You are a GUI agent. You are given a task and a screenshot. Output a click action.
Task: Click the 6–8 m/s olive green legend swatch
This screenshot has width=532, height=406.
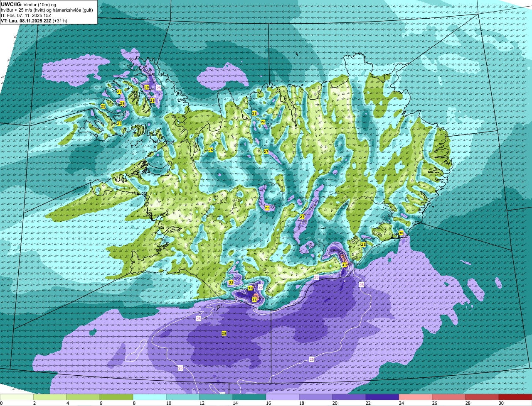tap(116, 397)
